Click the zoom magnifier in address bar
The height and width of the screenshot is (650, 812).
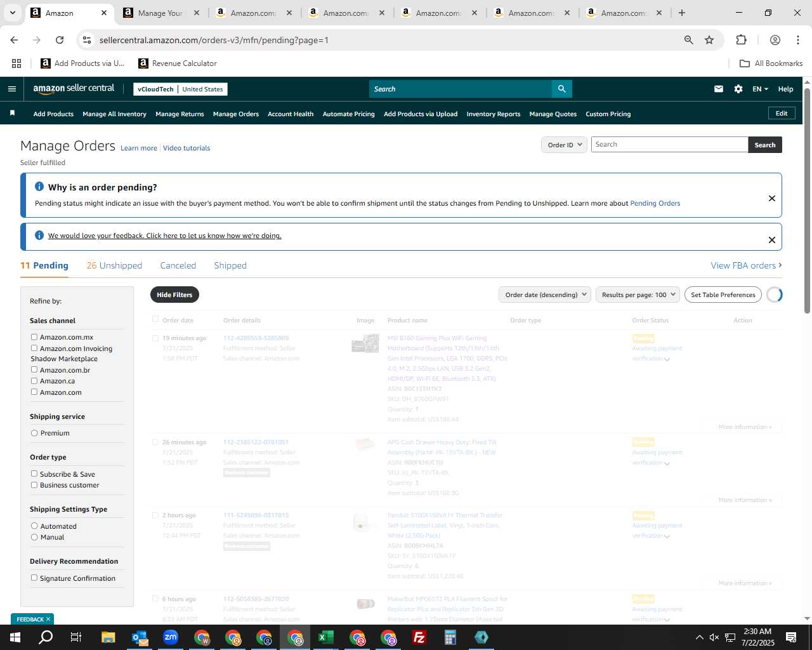click(x=689, y=40)
